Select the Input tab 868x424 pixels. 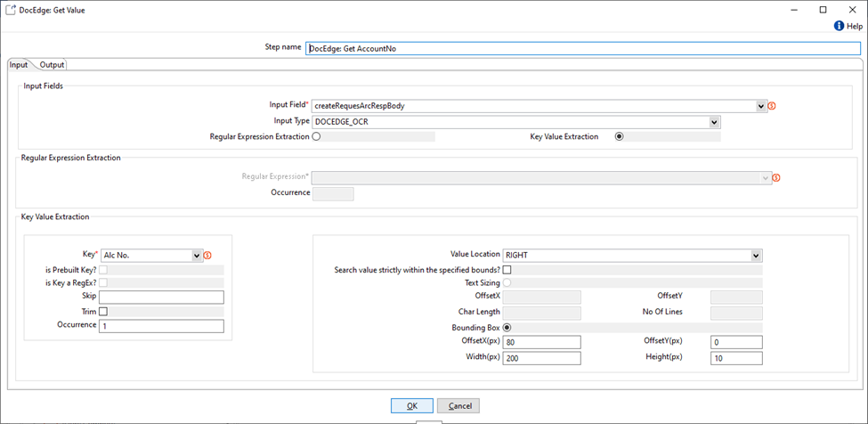(x=19, y=65)
